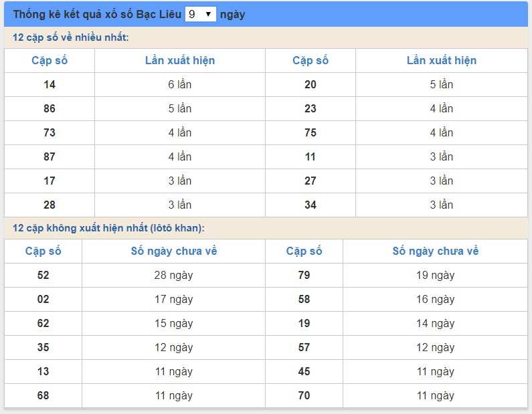Click pair number 58 cell
This screenshot has width=532, height=414.
[304, 299]
